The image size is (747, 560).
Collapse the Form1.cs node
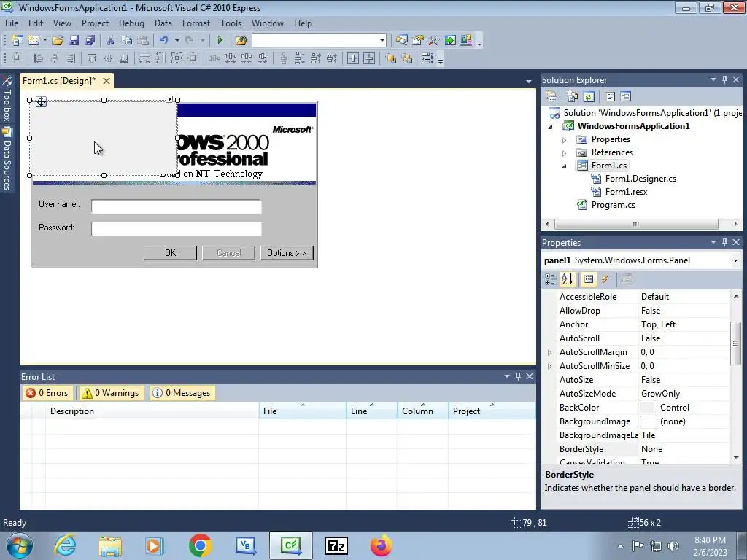pos(564,166)
